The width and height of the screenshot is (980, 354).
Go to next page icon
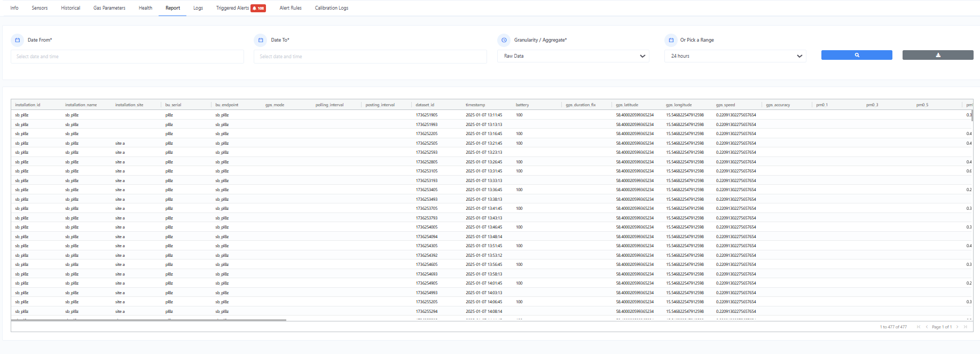pos(957,327)
